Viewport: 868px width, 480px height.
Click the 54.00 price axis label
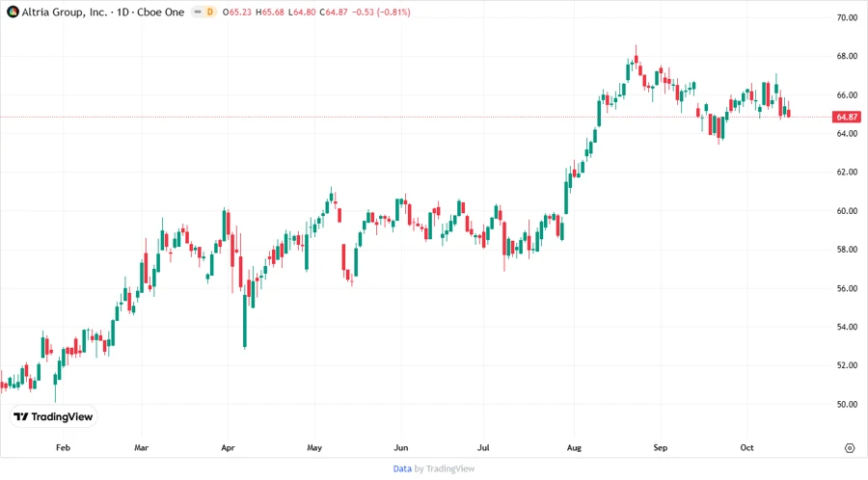point(847,327)
